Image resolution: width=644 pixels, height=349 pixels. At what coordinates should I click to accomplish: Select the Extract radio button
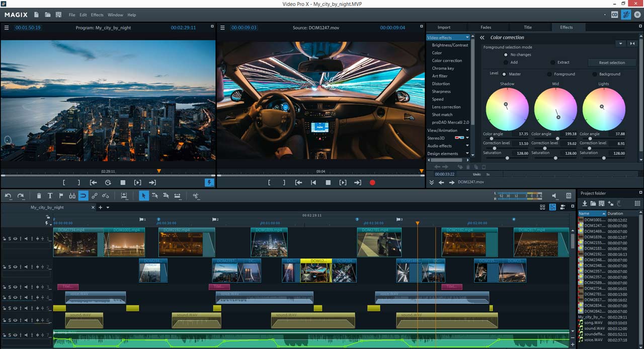553,62
